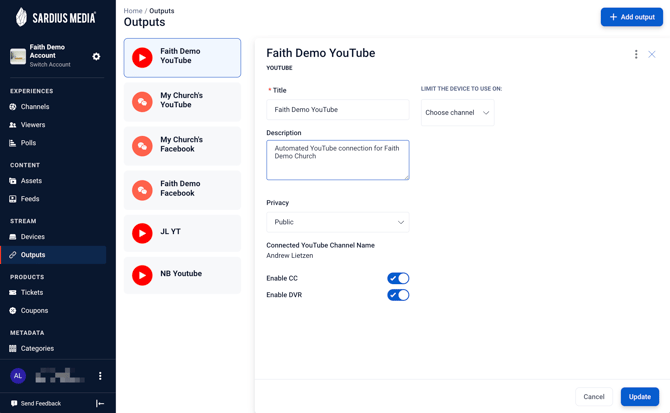Select My Church's Facebook output name
This screenshot has height=413, width=670.
(182, 144)
